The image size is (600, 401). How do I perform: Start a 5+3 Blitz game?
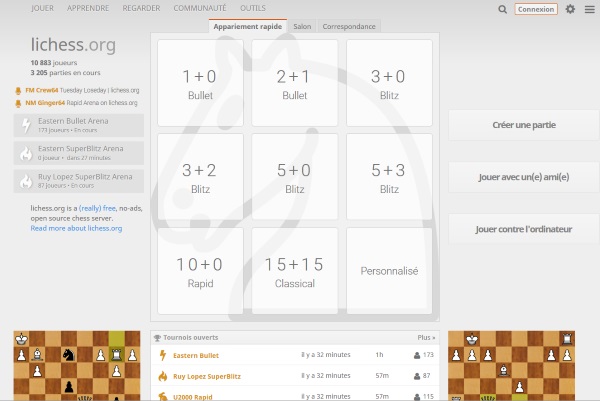point(389,177)
